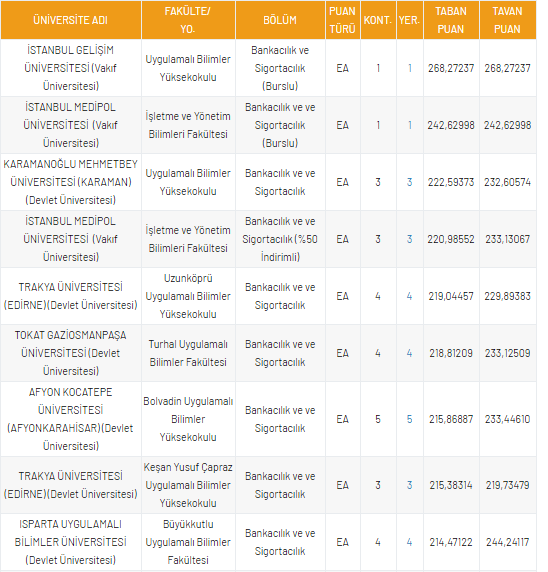548x572 pixels.
Task: Open the blue 4 link for Tokat Gaziosmanpaşa
Action: click(x=410, y=353)
